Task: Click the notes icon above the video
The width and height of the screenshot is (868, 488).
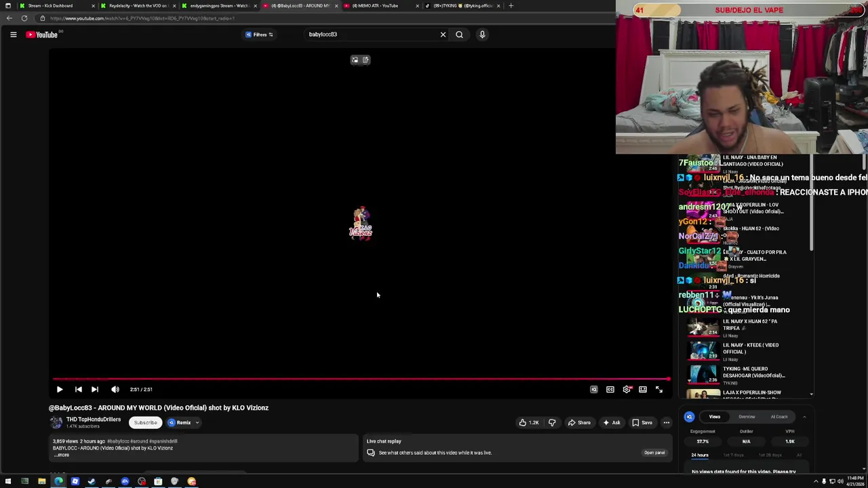Action: pyautogui.click(x=366, y=60)
